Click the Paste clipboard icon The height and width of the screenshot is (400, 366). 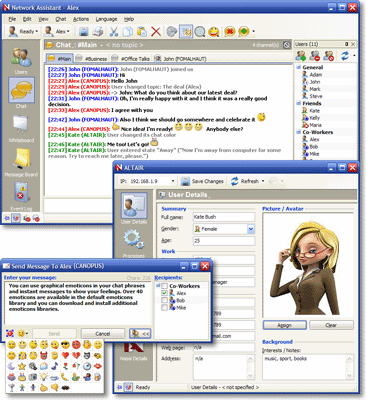[142, 32]
